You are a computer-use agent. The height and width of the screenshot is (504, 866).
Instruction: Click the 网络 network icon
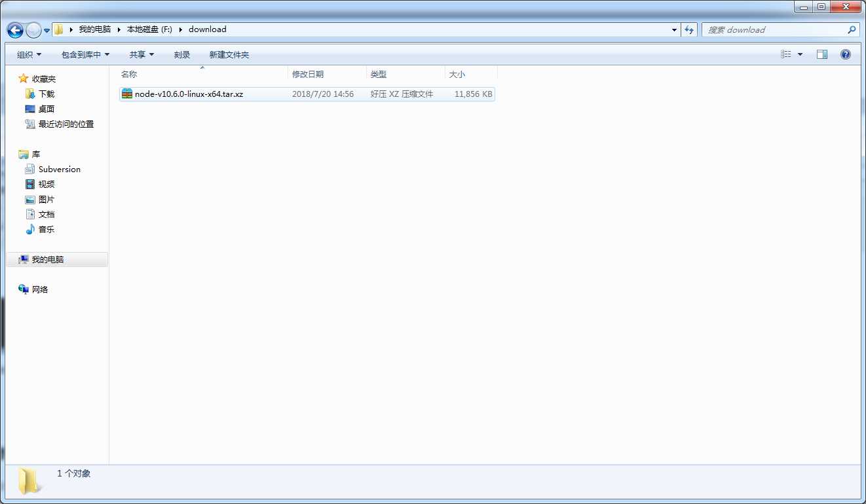click(24, 289)
